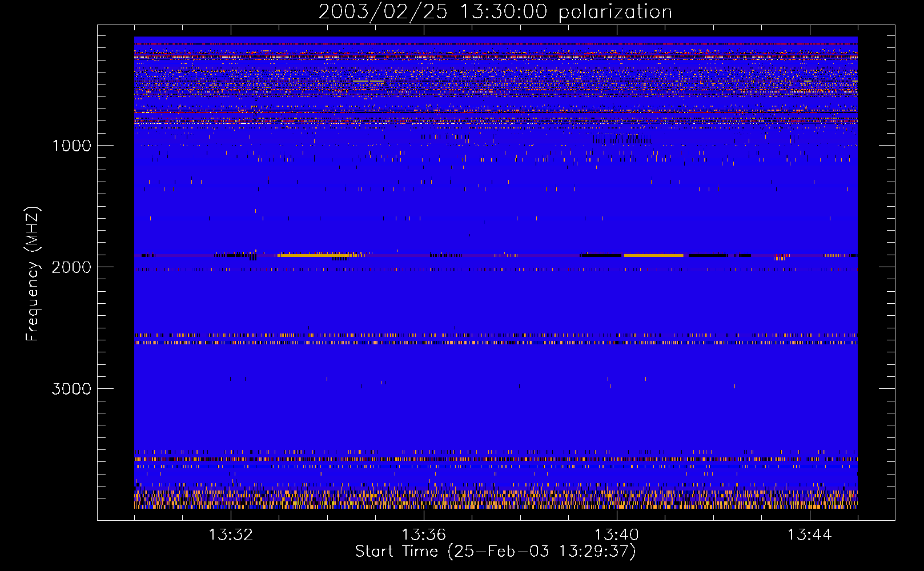Click the 3000 frequency tick label
The width and height of the screenshot is (924, 571).
pos(71,389)
